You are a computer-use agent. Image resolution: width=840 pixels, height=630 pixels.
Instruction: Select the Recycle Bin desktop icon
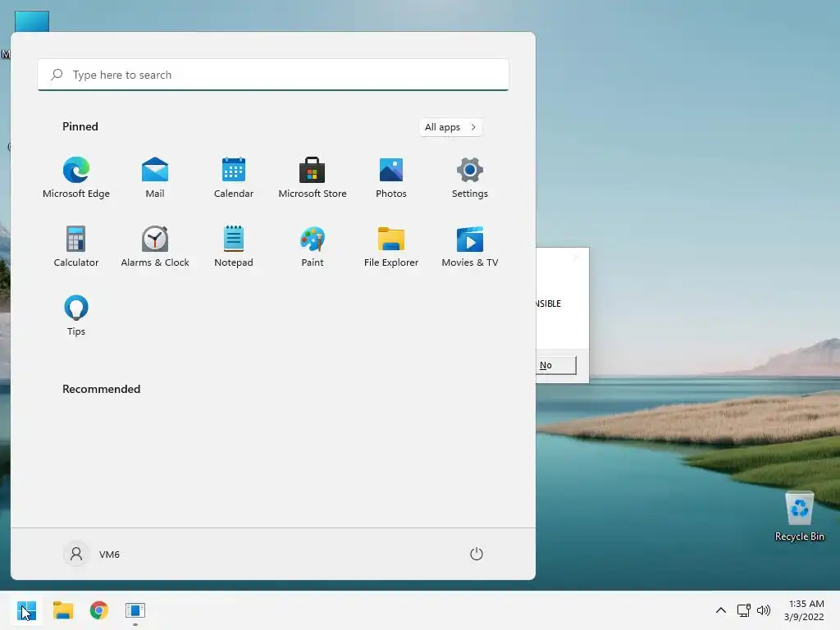[x=799, y=517]
